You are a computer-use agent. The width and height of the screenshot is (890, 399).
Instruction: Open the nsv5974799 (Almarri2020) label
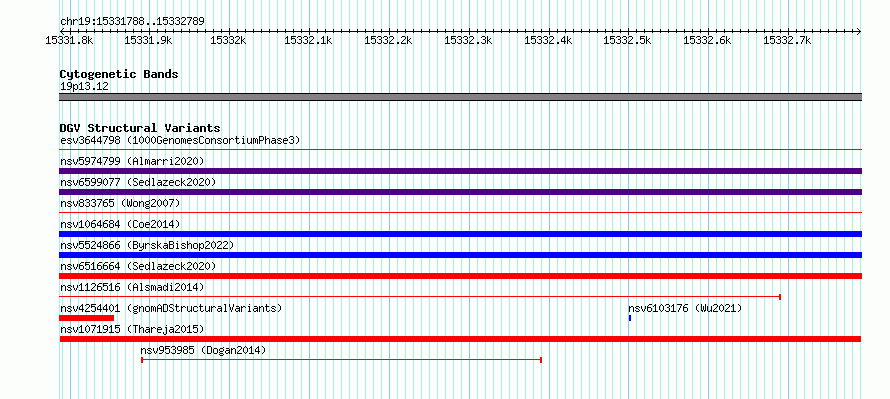[x=132, y=161]
